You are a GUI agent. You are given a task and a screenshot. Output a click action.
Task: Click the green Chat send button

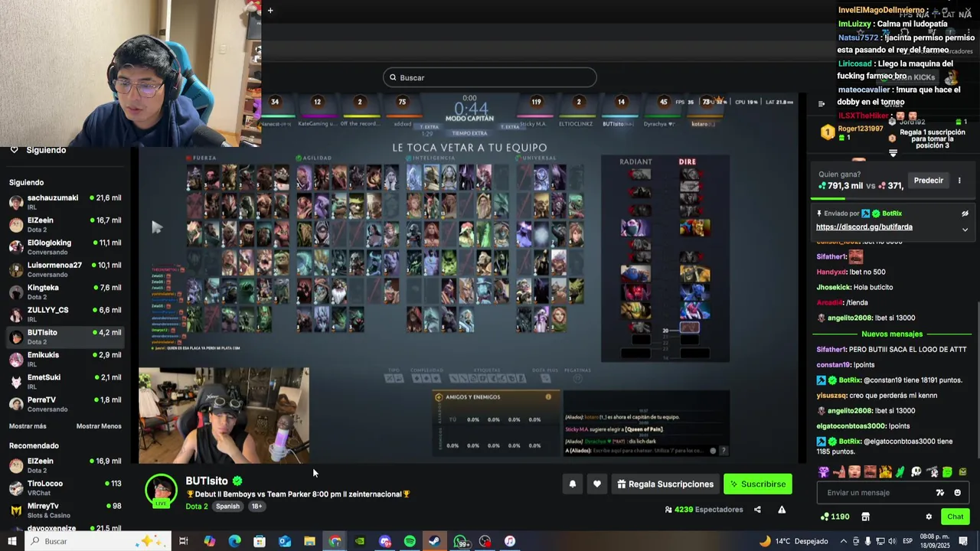(955, 517)
